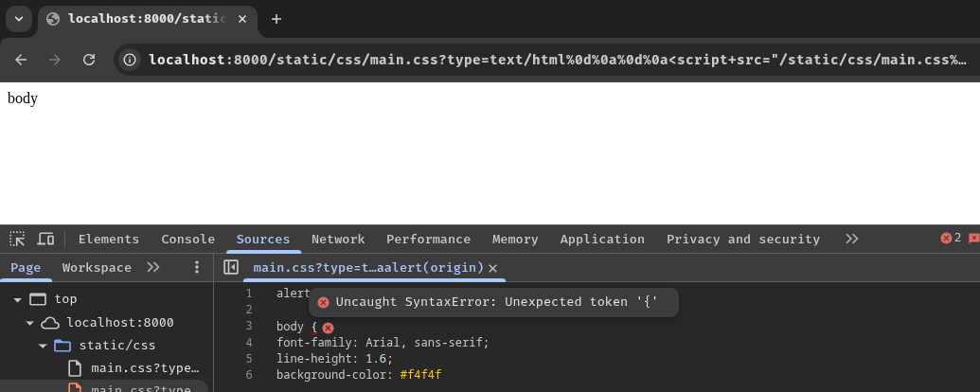Click the inspect element picker icon
The height and width of the screenshot is (392, 980).
pos(17,239)
